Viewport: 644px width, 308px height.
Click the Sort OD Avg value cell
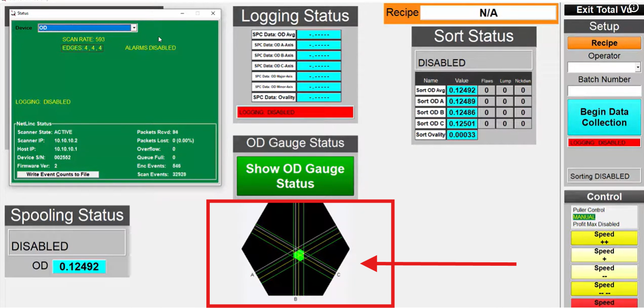(x=461, y=90)
